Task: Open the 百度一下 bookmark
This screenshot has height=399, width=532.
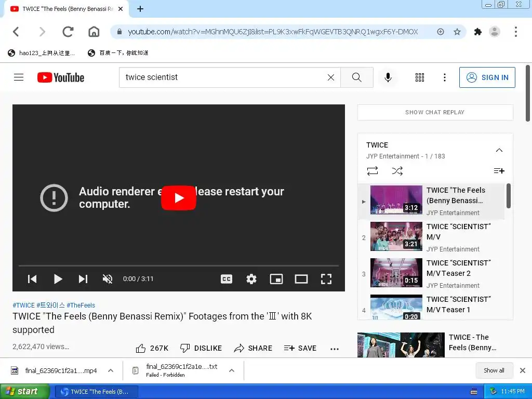Action: [x=118, y=53]
